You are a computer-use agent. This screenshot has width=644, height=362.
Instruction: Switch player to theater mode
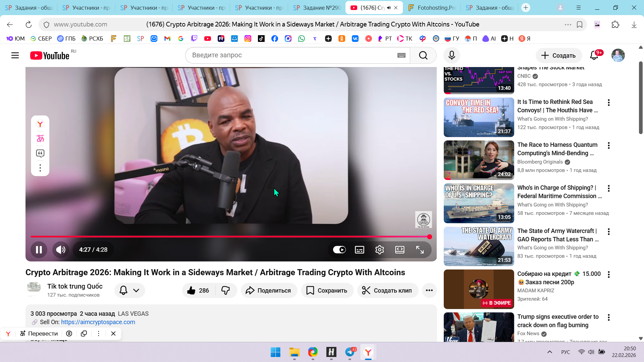(x=399, y=250)
